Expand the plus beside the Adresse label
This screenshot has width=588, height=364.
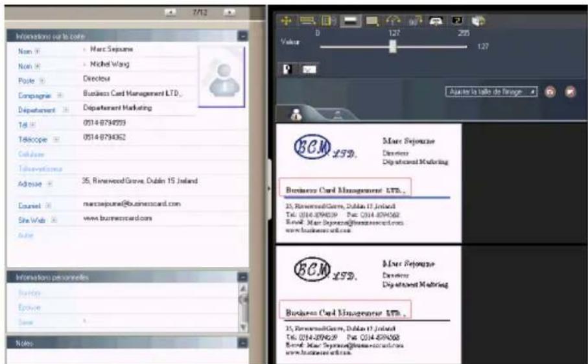pos(49,184)
